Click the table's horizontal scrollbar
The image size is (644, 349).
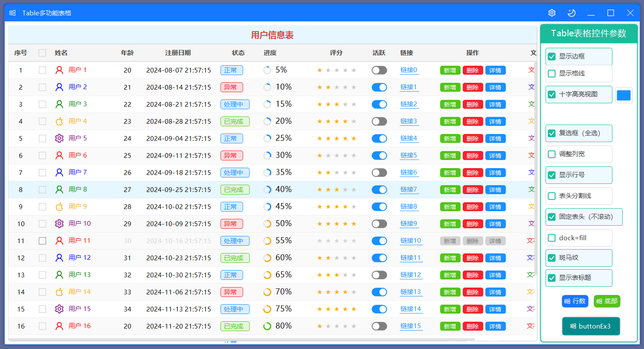pos(241,340)
